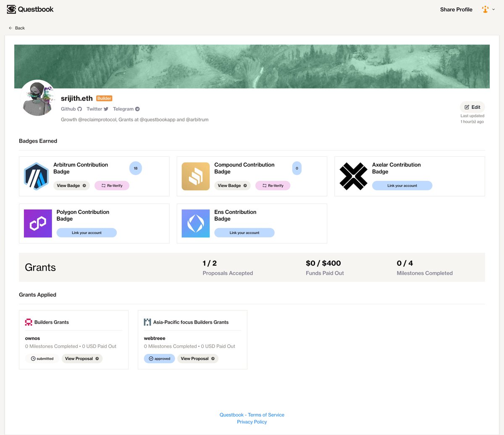504x435 pixels.
Task: Open the Privacy Policy link
Action: click(252, 422)
